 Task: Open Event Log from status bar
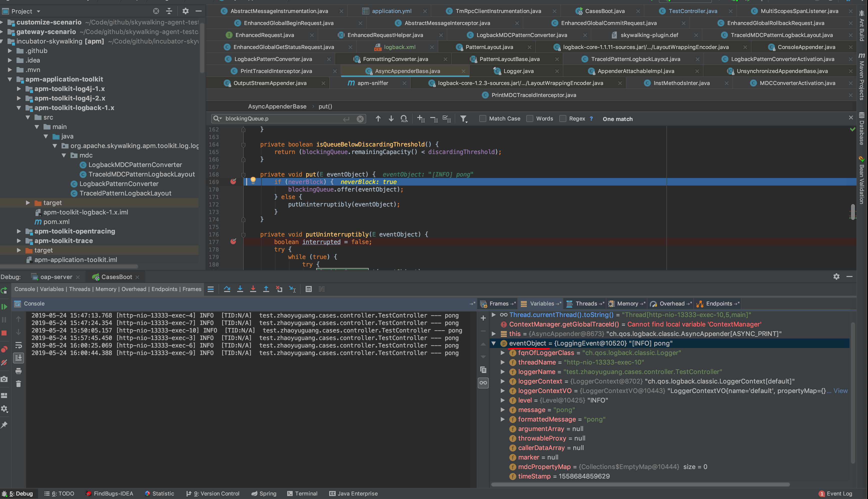839,493
